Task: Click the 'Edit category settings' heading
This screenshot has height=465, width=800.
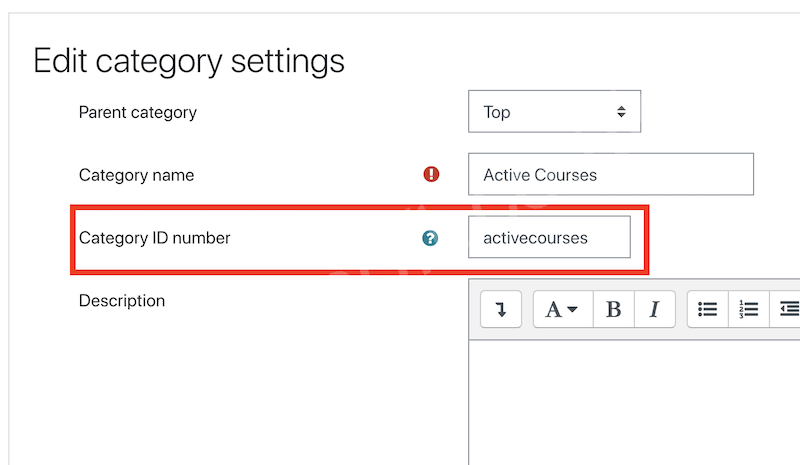Action: point(189,61)
